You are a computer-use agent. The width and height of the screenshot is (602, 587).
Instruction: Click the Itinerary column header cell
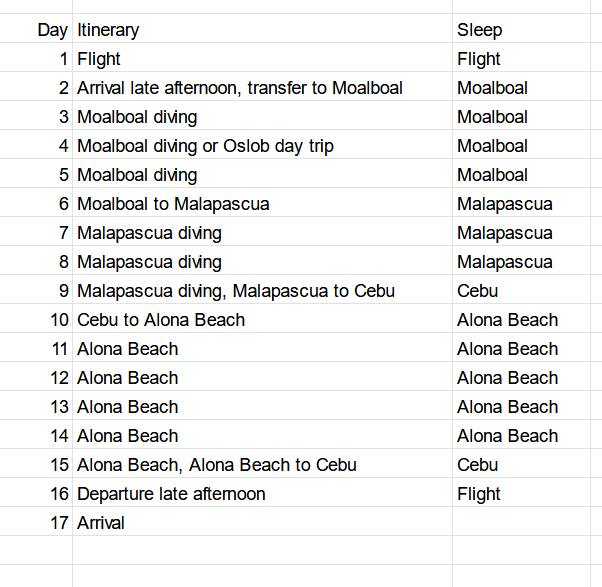(x=108, y=30)
